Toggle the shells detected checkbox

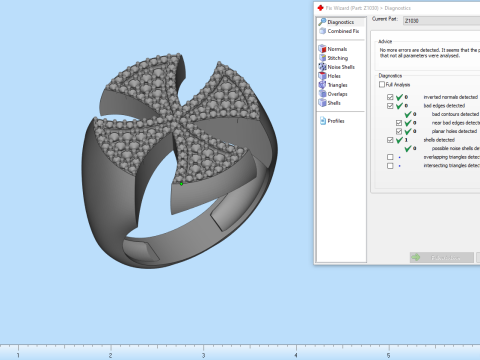coord(390,140)
